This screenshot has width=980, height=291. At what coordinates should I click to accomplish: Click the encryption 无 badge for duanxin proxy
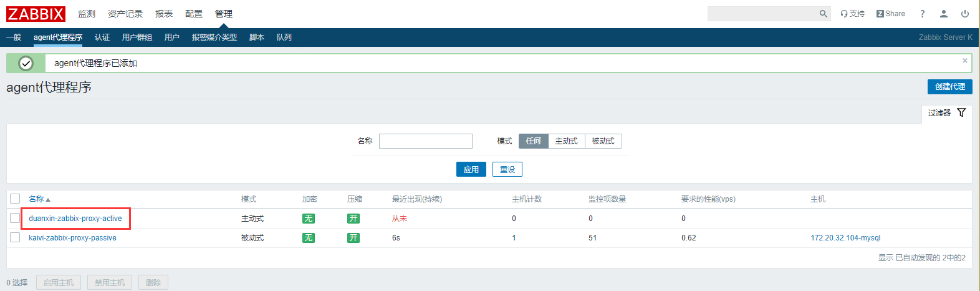309,219
